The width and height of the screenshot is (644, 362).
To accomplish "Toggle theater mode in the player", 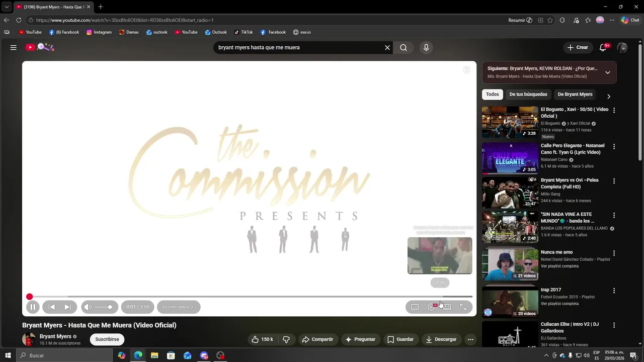I will pyautogui.click(x=447, y=307).
